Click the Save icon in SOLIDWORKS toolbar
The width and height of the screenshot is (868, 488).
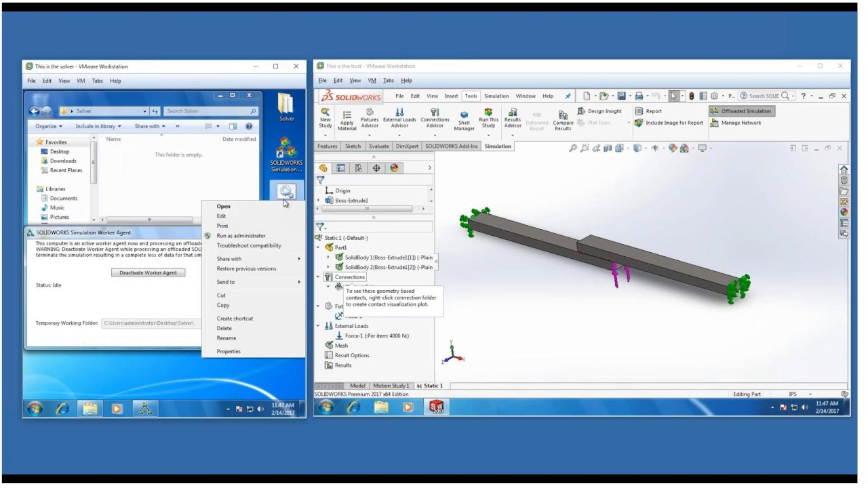coord(621,96)
